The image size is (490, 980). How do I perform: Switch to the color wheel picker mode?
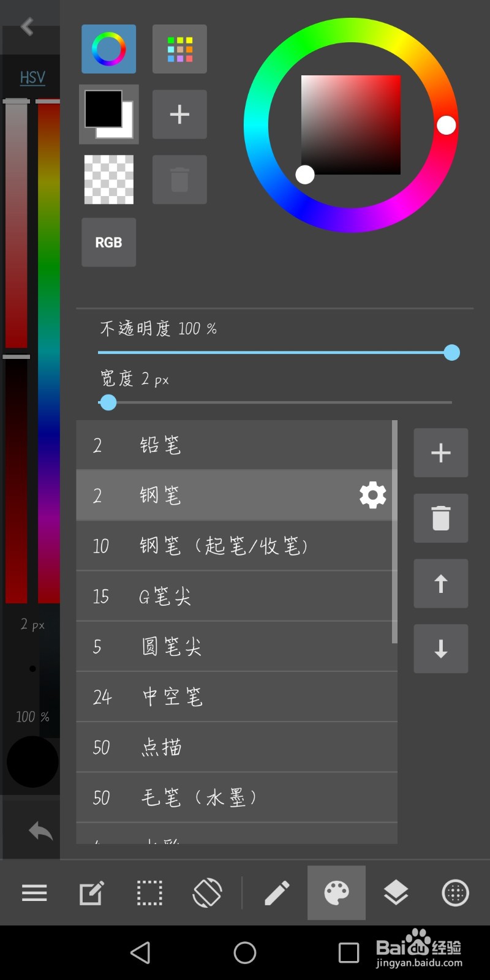tap(108, 49)
